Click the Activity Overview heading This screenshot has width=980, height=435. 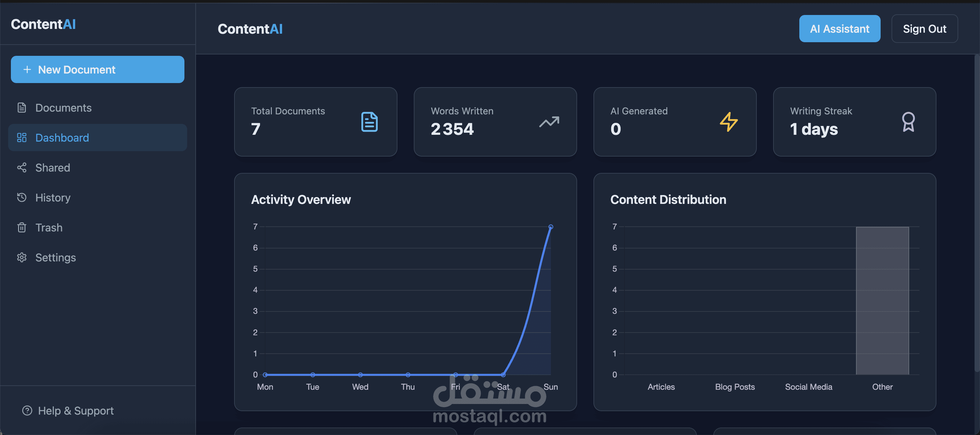coord(301,199)
